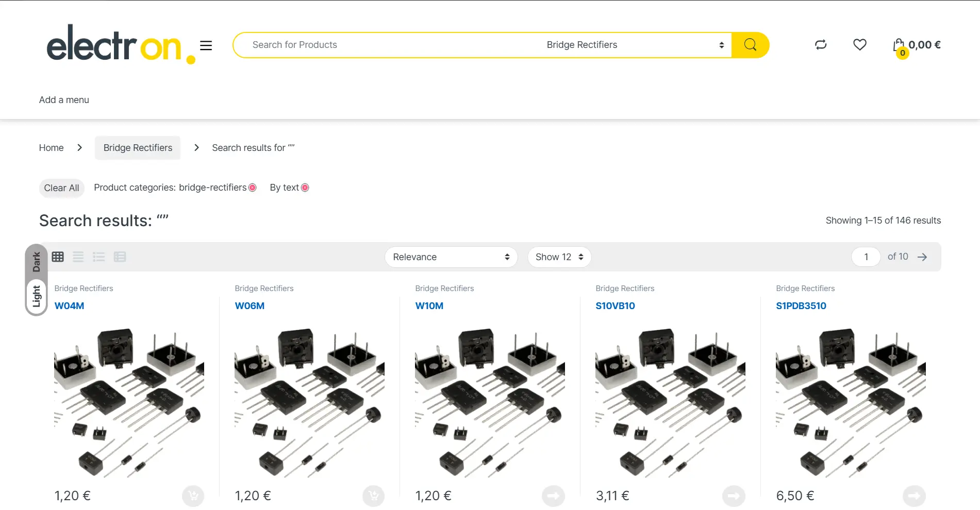Go to Home breadcrumb
This screenshot has height=510, width=980.
(51, 148)
